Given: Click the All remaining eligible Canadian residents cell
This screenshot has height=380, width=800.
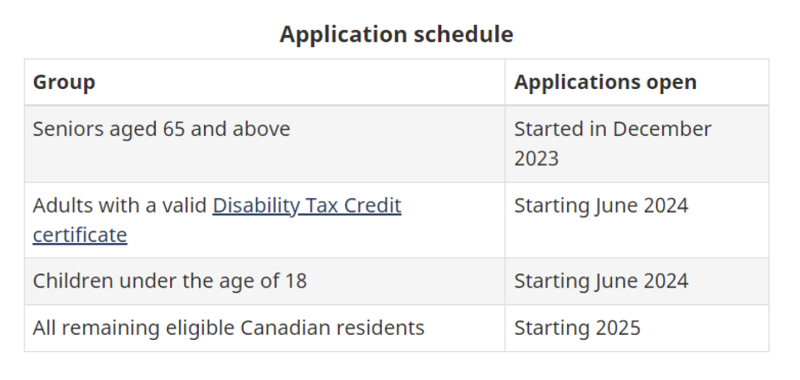Looking at the screenshot, I should pos(264,328).
